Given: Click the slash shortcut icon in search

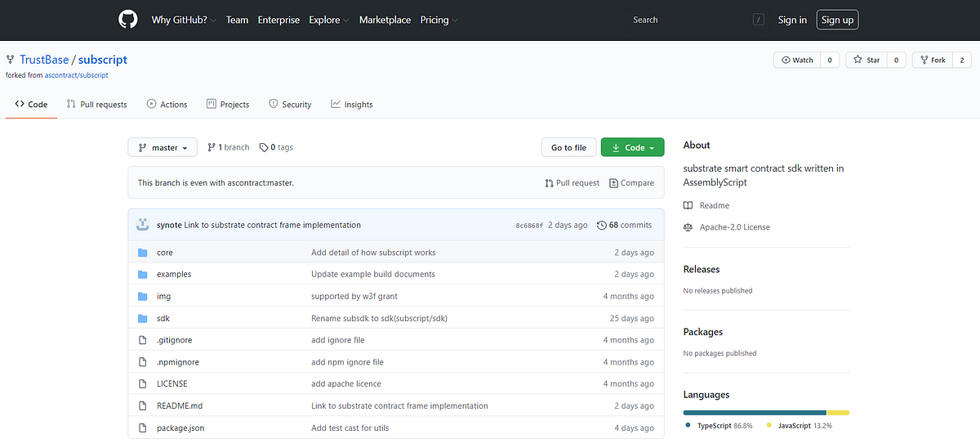Looking at the screenshot, I should (759, 20).
